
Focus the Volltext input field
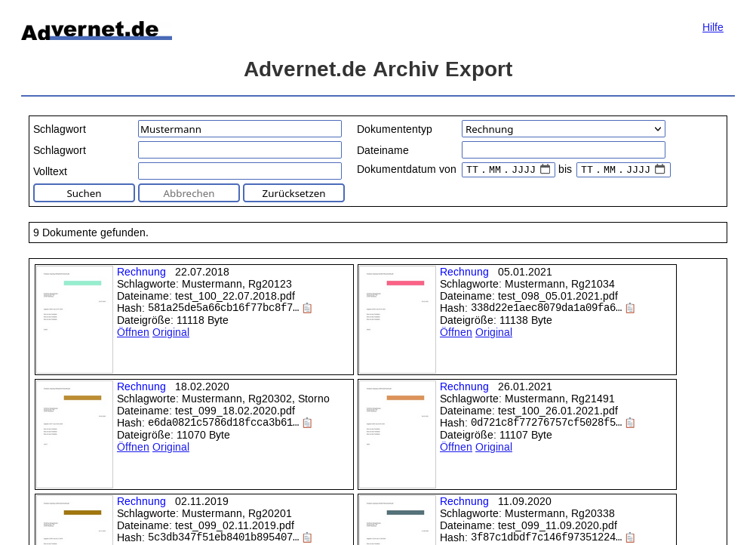point(240,171)
